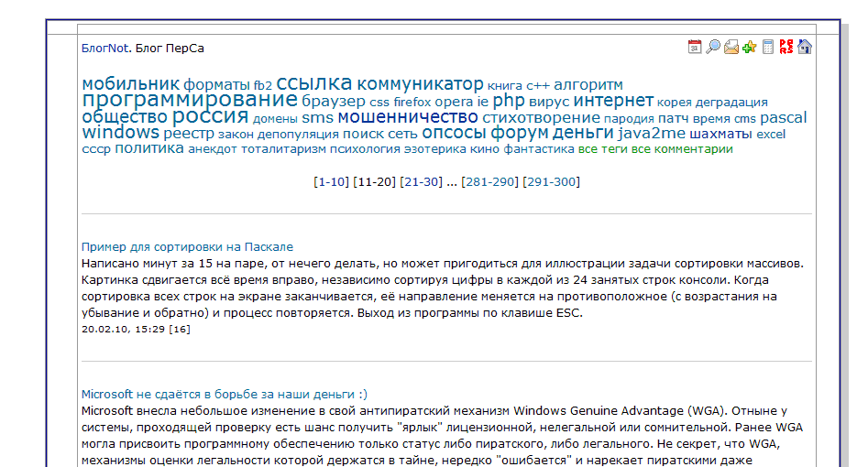Screen dimensions: 868x467
Task: Open the sms tag
Action: [x=318, y=118]
